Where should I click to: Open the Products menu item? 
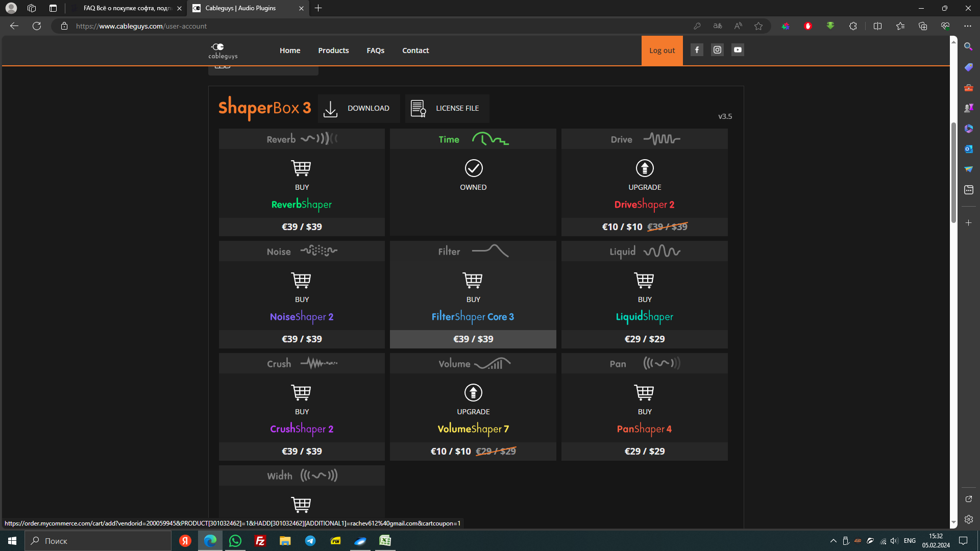(333, 51)
